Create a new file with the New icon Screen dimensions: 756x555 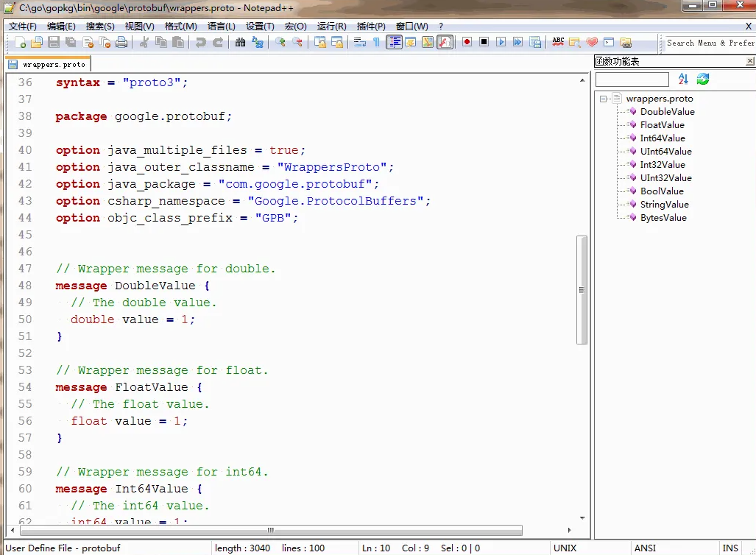coord(21,43)
